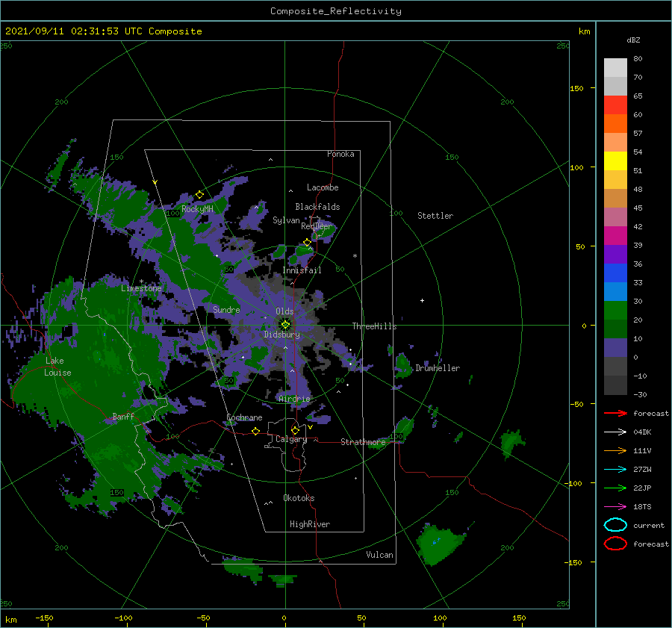
Task: Click the dBZ legend heading
Action: [633, 40]
